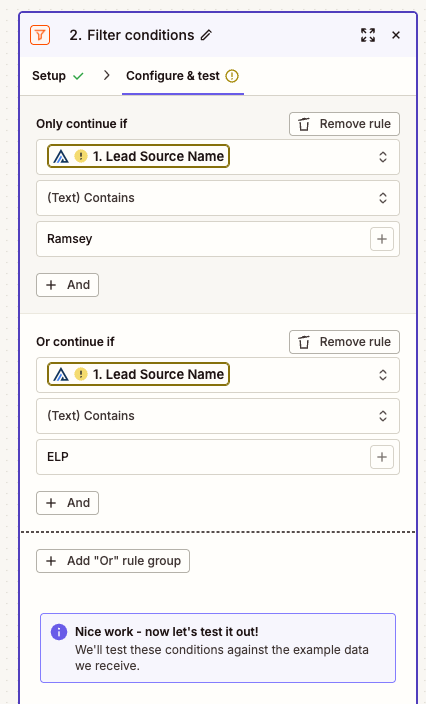Screen dimensions: 426x704
Task: Click plus icon beside ELP value
Action: (x=382, y=457)
